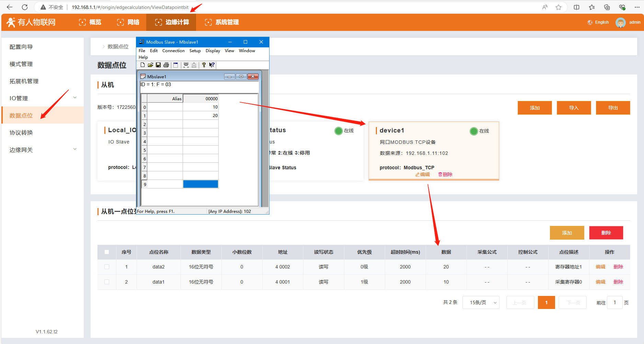Screen dimensions: 644x344
Task: Click the 前往 page number input field
Action: pos(614,302)
